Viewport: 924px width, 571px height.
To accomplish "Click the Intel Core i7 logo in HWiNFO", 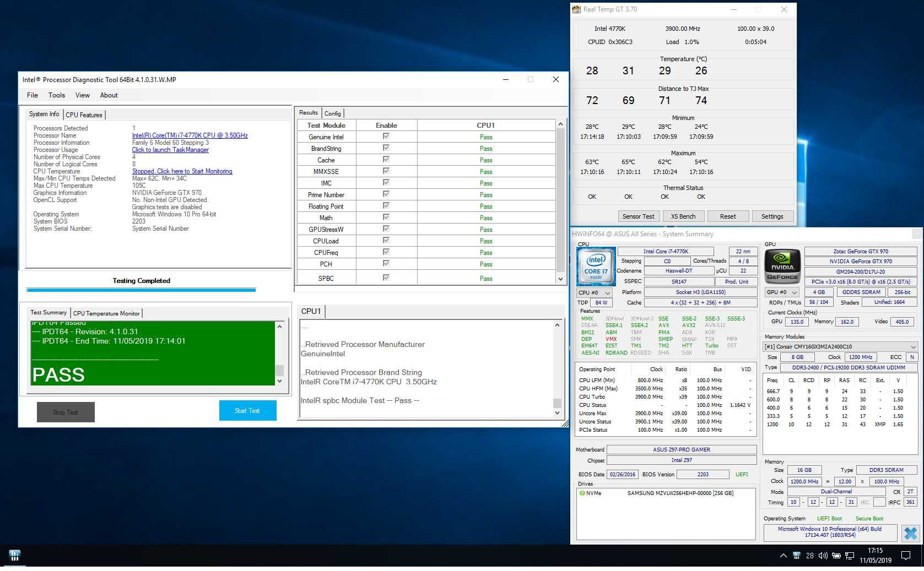I will click(x=596, y=267).
